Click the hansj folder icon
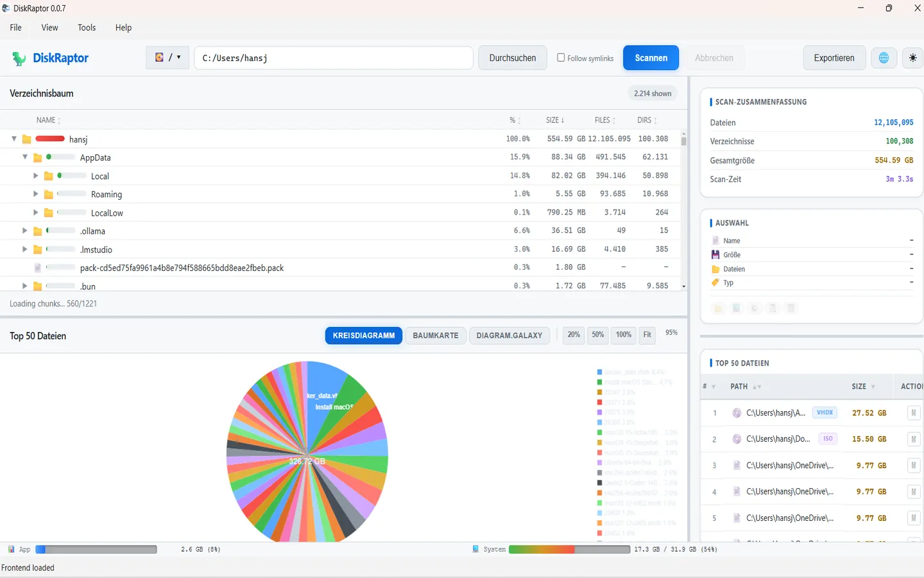The height and width of the screenshot is (578, 924). point(26,139)
